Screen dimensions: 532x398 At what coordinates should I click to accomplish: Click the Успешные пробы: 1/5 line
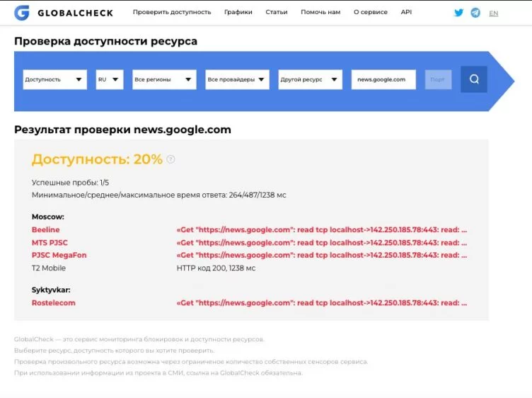coord(70,183)
